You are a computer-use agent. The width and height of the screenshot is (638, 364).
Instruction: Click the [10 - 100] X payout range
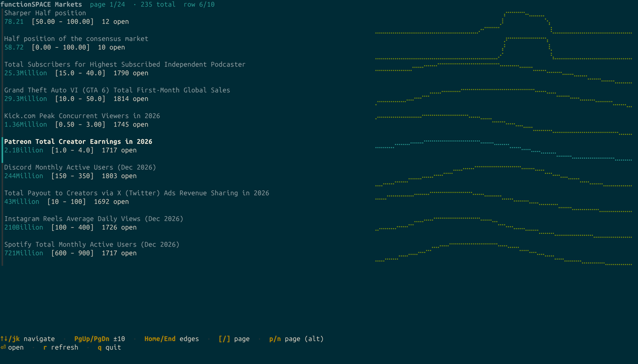(66, 201)
